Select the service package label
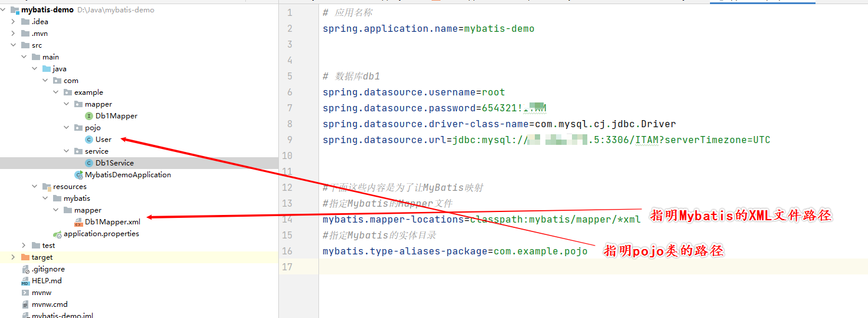The image size is (868, 318). click(97, 151)
